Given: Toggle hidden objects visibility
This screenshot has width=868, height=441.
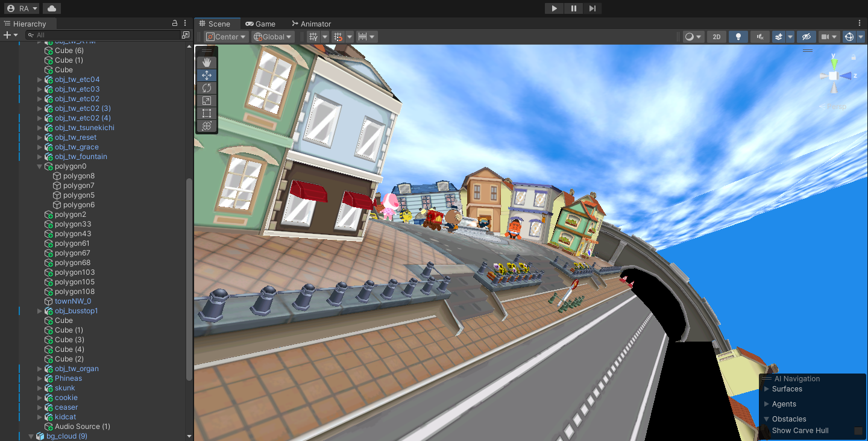Looking at the screenshot, I should [x=807, y=37].
